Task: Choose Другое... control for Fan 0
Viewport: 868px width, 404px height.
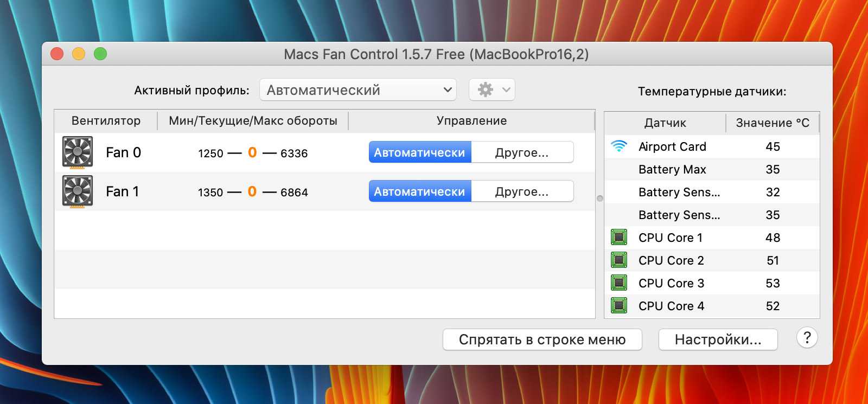Action: click(522, 152)
